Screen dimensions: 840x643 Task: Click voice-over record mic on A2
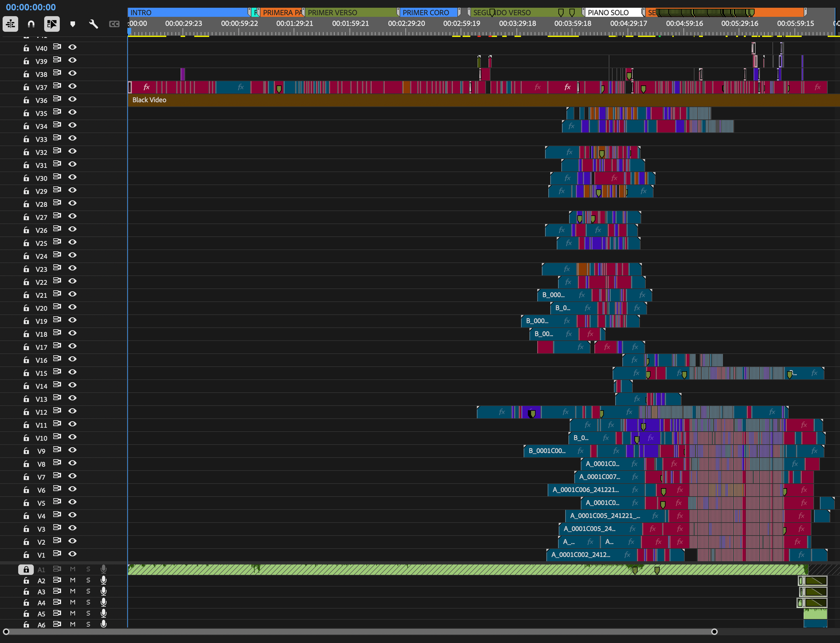click(104, 580)
